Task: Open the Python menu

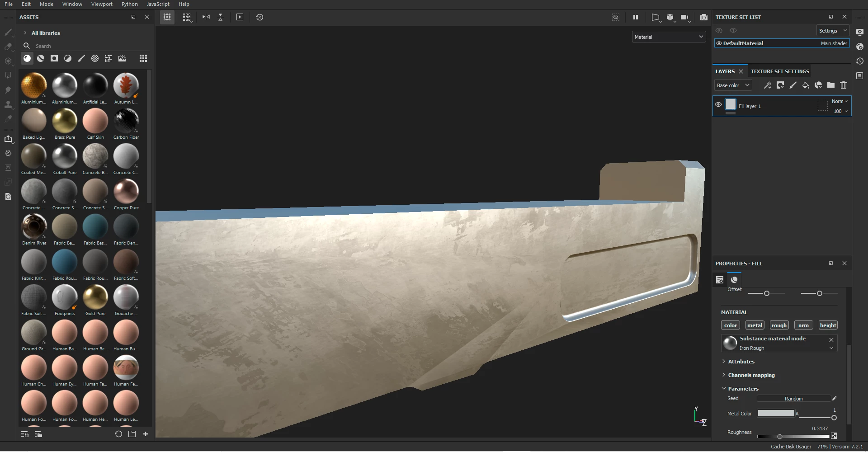Action: pyautogui.click(x=130, y=4)
